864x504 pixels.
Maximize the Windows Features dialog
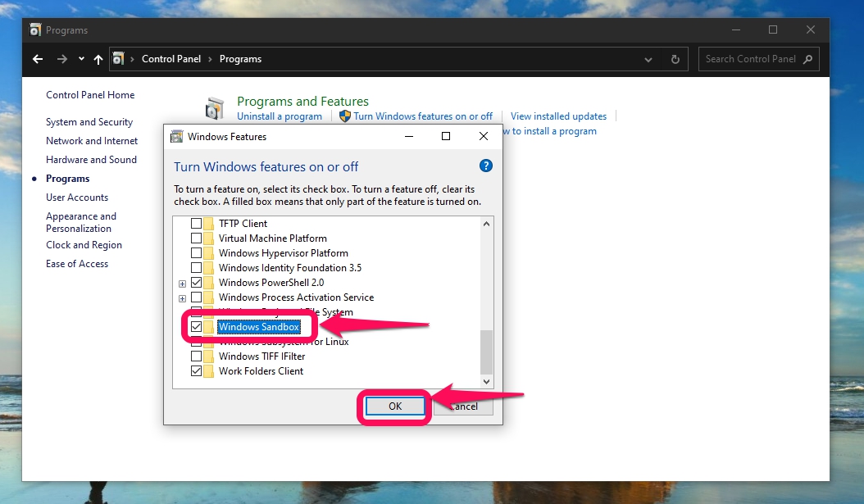[446, 136]
